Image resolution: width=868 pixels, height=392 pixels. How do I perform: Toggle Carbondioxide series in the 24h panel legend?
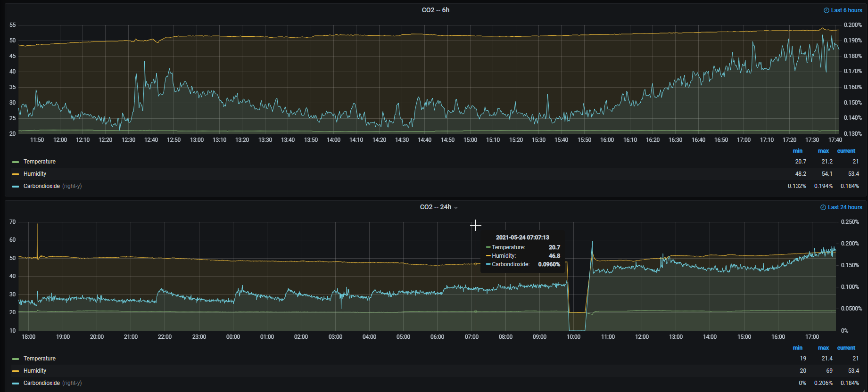[x=41, y=383]
